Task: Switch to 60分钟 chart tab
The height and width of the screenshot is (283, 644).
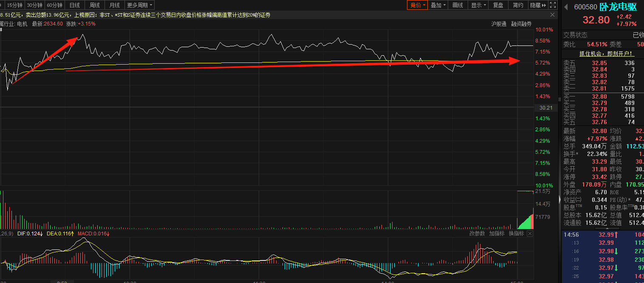Action: coord(54,5)
